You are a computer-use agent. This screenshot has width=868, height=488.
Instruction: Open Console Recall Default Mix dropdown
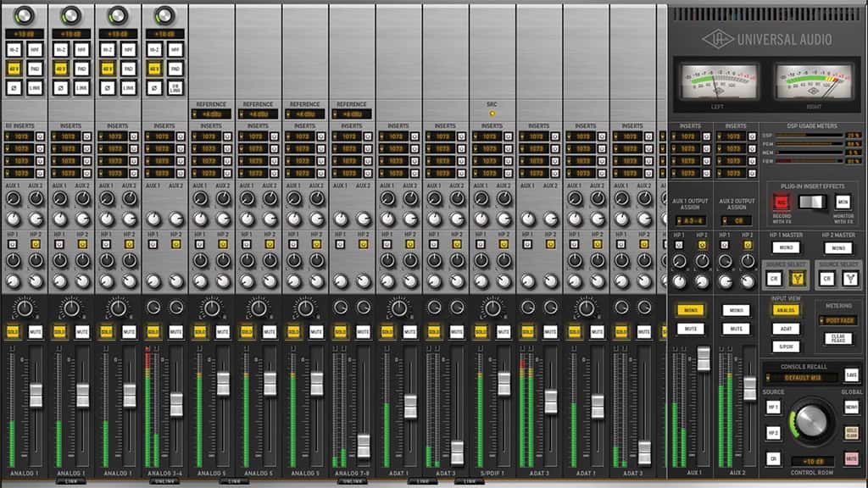click(802, 378)
